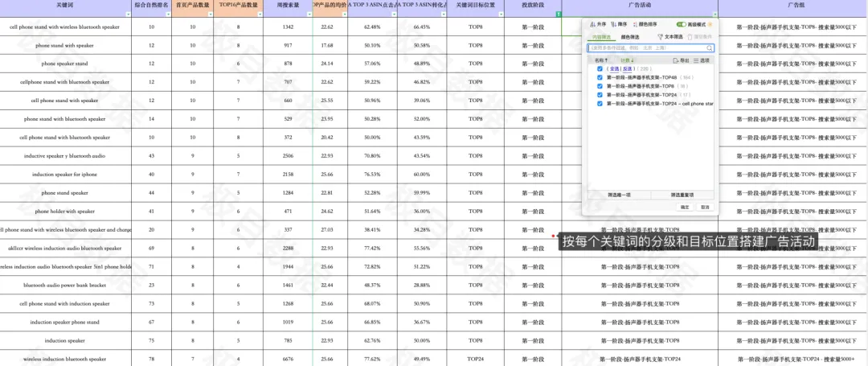Select cell 'induction speaker for iphone'

66,175
